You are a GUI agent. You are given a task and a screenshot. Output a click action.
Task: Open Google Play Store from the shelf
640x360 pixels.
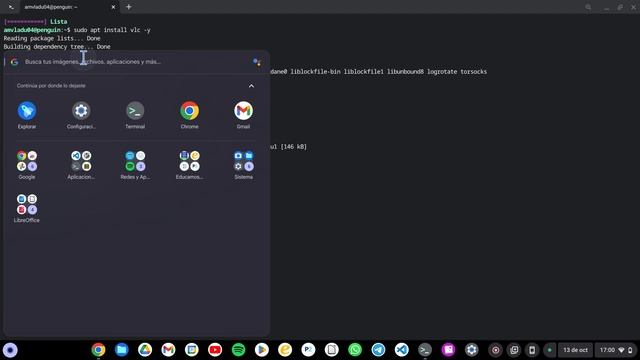pyautogui.click(x=262, y=350)
